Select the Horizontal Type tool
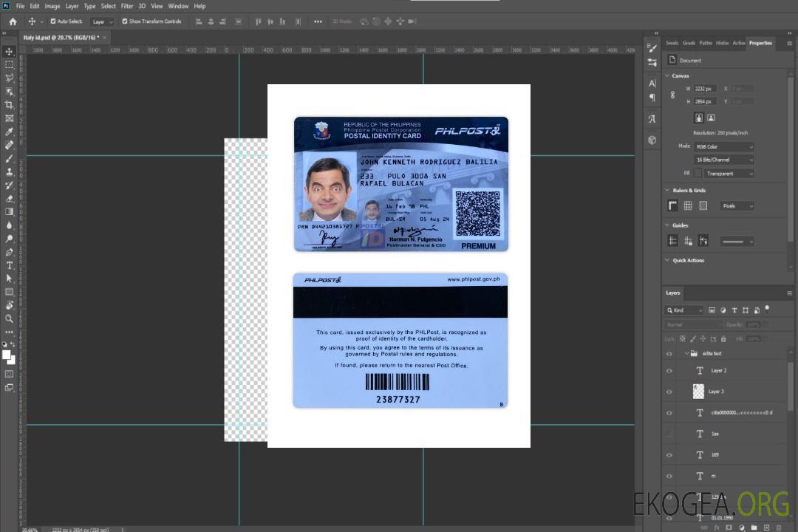798x532 pixels. coord(9,265)
